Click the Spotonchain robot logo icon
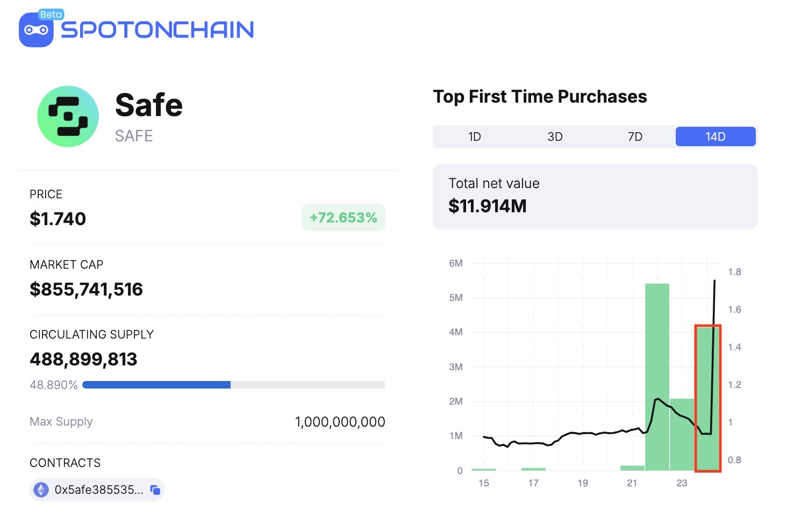The width and height of the screenshot is (787, 532). click(36, 30)
